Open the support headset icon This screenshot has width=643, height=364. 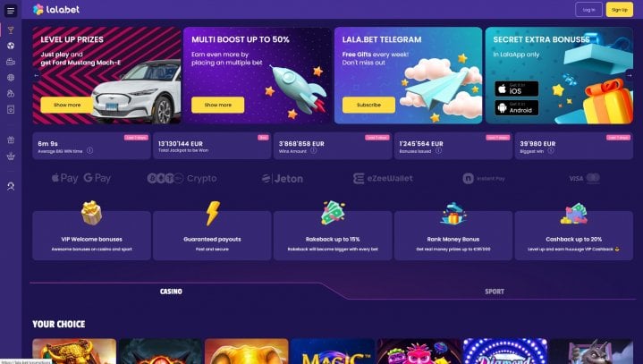pyautogui.click(x=11, y=186)
